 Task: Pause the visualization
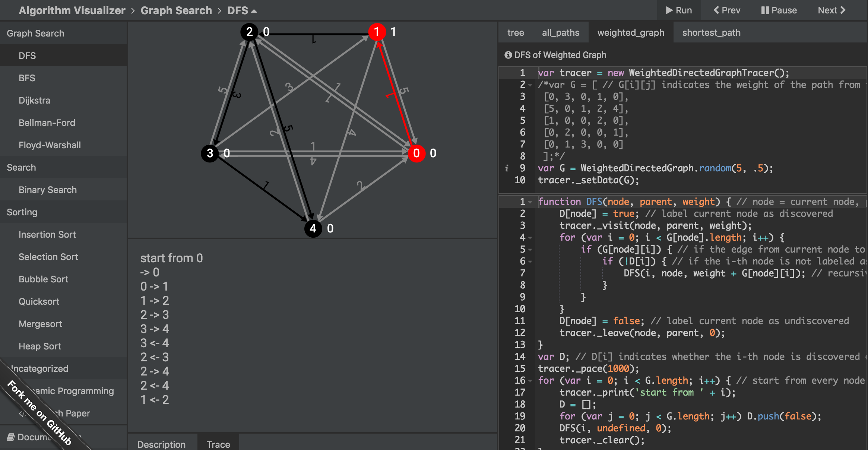pos(779,10)
